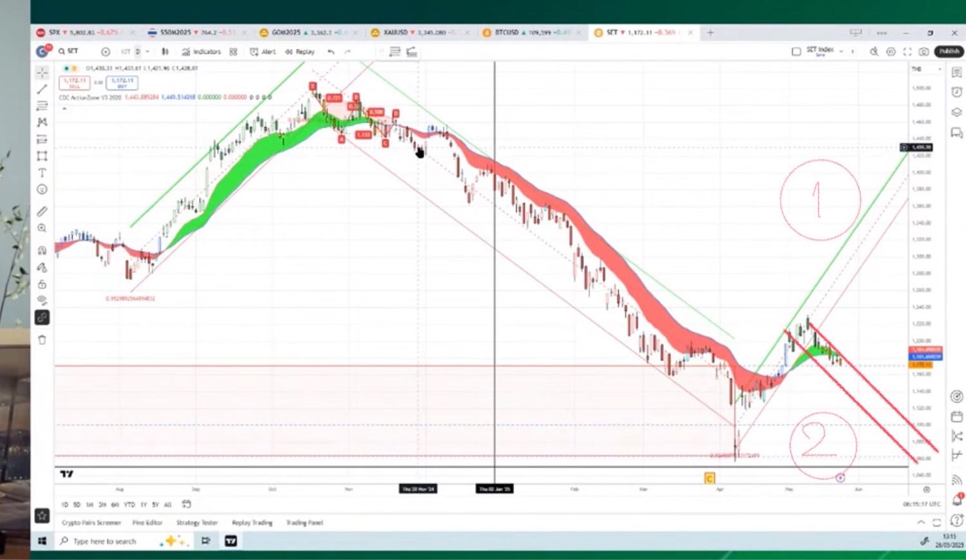The width and height of the screenshot is (966, 560).
Task: Click the Windows Start button
Action: click(42, 541)
